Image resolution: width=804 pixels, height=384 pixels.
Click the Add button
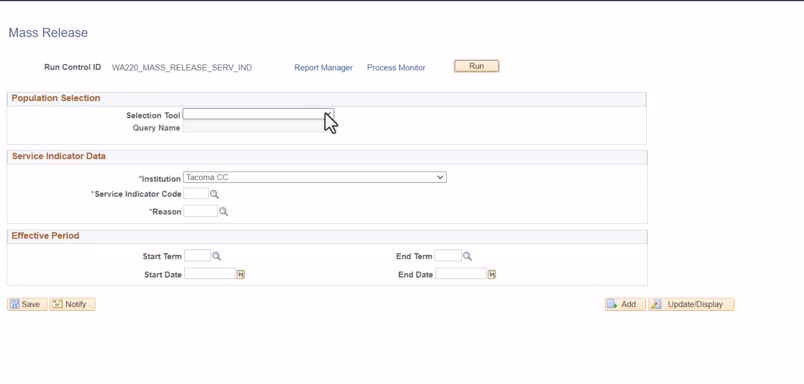625,304
